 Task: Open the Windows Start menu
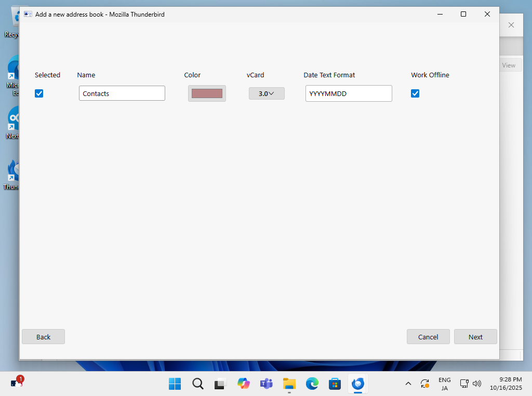point(175,384)
